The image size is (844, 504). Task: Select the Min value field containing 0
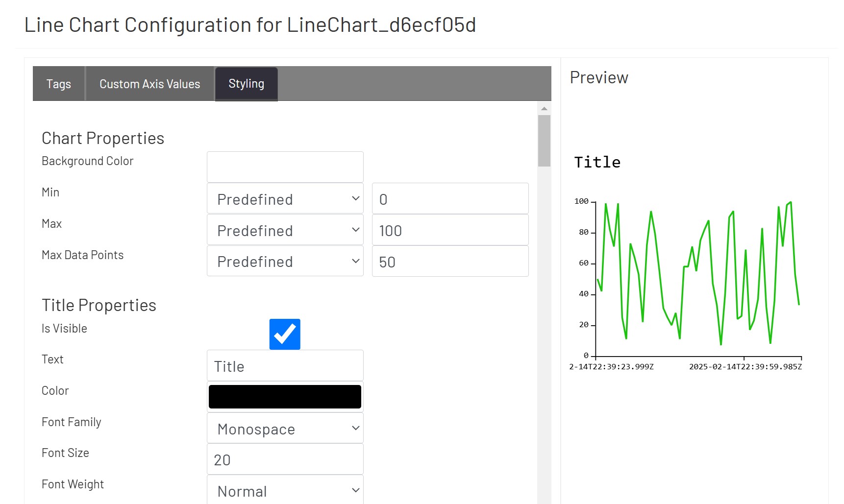click(x=449, y=198)
